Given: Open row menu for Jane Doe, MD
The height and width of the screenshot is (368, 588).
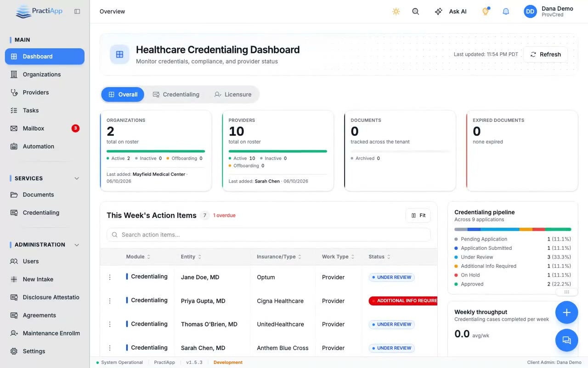Looking at the screenshot, I should tap(110, 277).
